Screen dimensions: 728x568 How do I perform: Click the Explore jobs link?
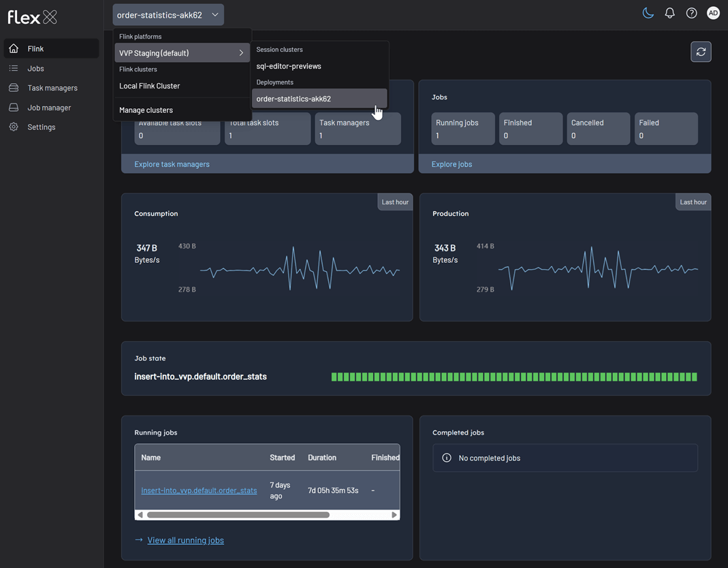[452, 164]
